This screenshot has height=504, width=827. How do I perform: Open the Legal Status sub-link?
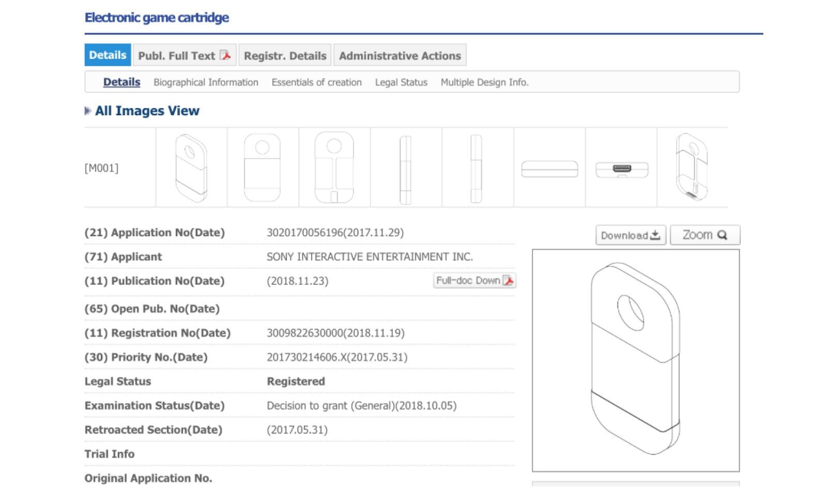pyautogui.click(x=401, y=82)
